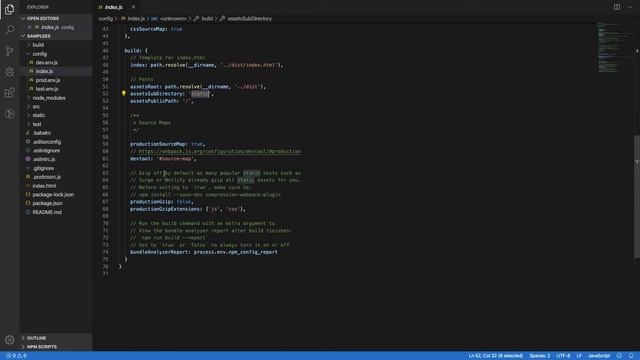Click line number 61 in the gutter
The image size is (640, 360).
pos(105,159)
